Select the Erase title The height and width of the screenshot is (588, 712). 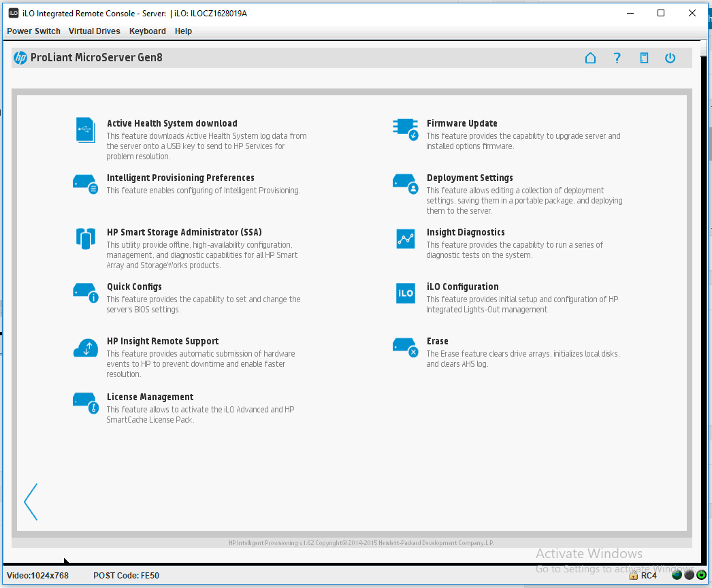point(437,341)
